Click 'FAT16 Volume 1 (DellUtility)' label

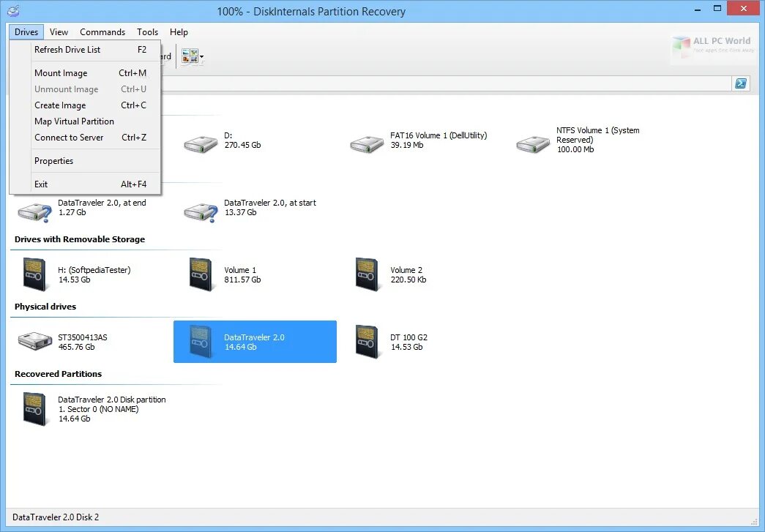[439, 135]
